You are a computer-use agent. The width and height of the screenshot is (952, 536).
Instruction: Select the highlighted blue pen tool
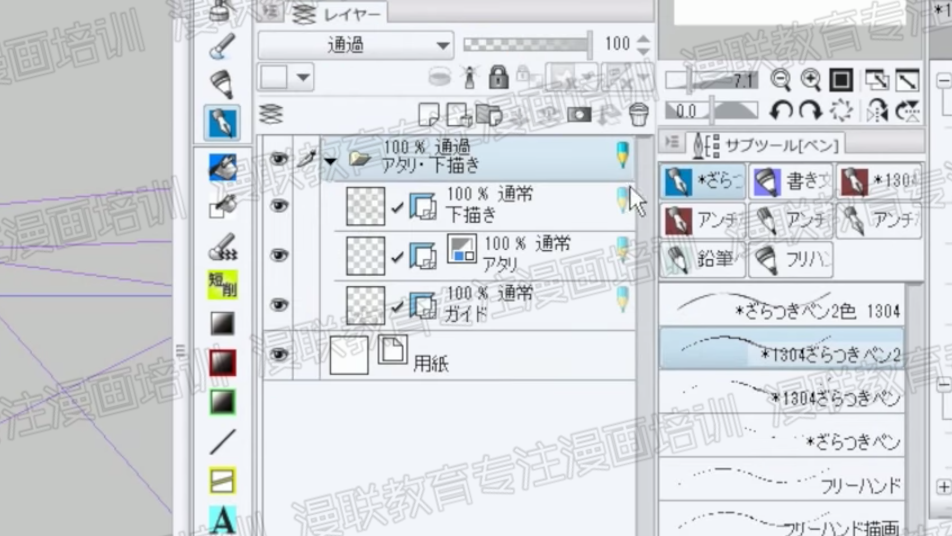[222, 123]
